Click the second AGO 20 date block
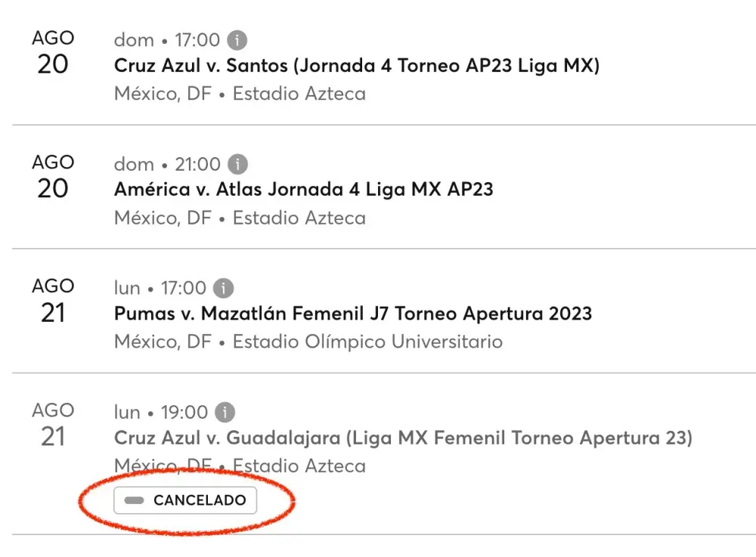Screen dimensions: 756x557 pyautogui.click(x=52, y=176)
